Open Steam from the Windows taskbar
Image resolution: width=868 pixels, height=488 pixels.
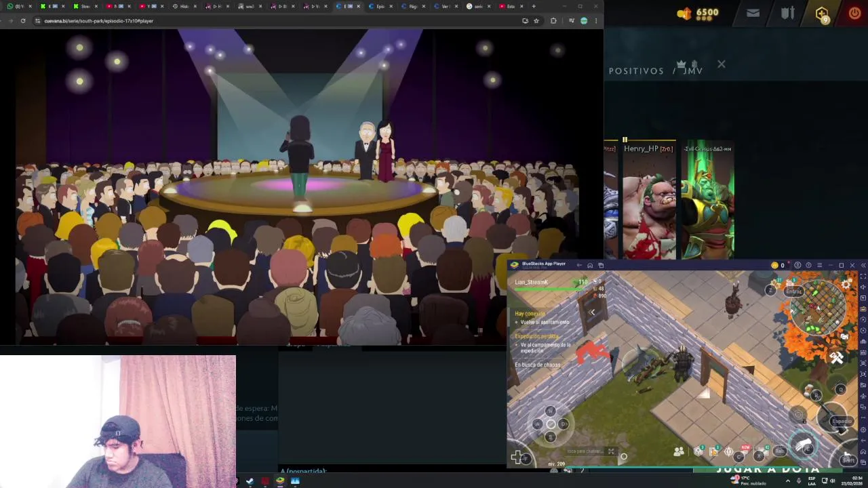(250, 481)
